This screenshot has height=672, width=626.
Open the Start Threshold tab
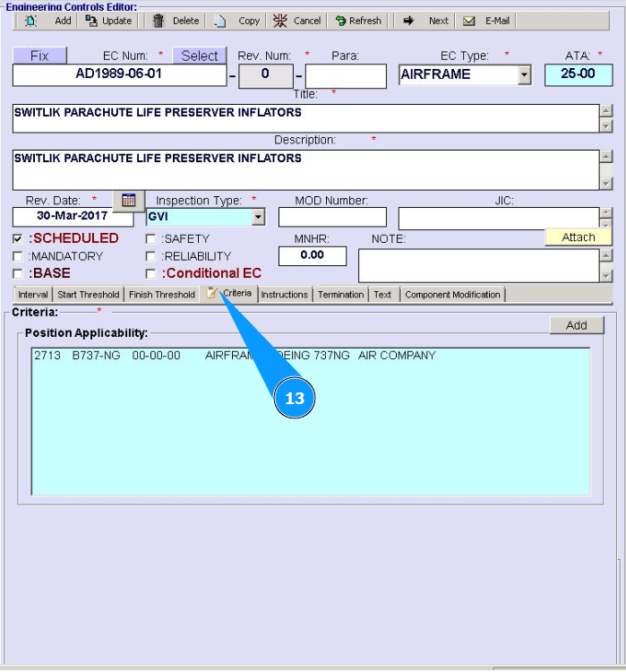click(89, 295)
